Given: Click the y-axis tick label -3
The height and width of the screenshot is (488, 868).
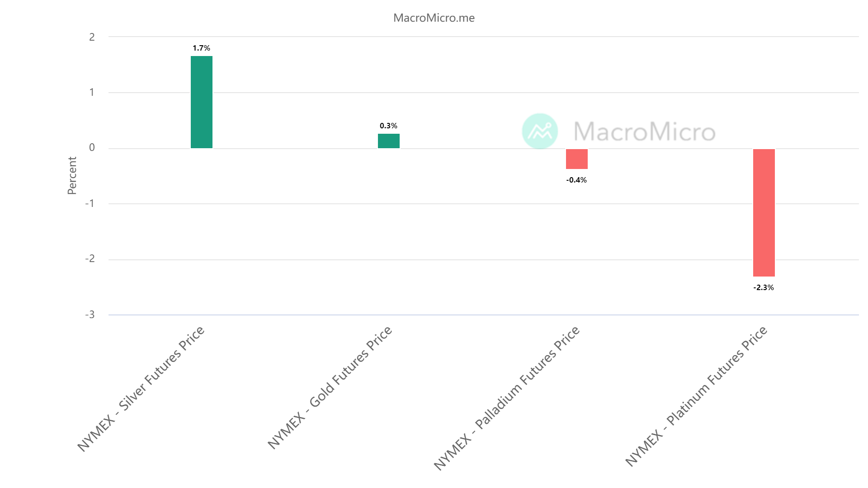Looking at the screenshot, I should point(90,314).
